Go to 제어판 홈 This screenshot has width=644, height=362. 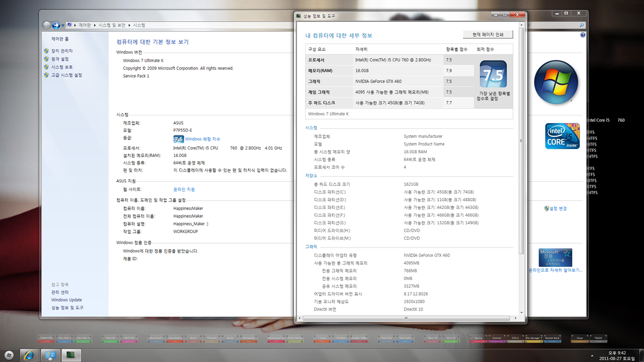pyautogui.click(x=60, y=39)
